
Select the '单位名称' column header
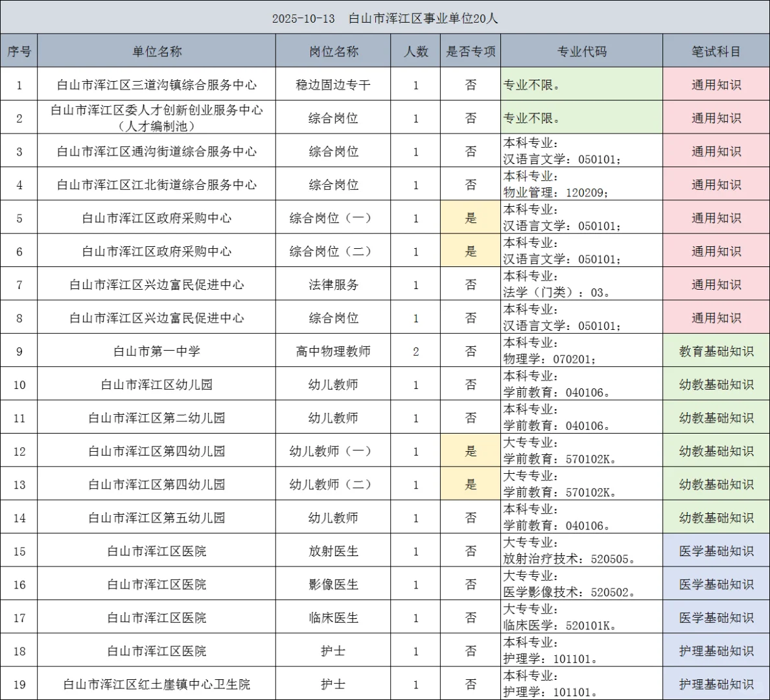[x=157, y=51]
